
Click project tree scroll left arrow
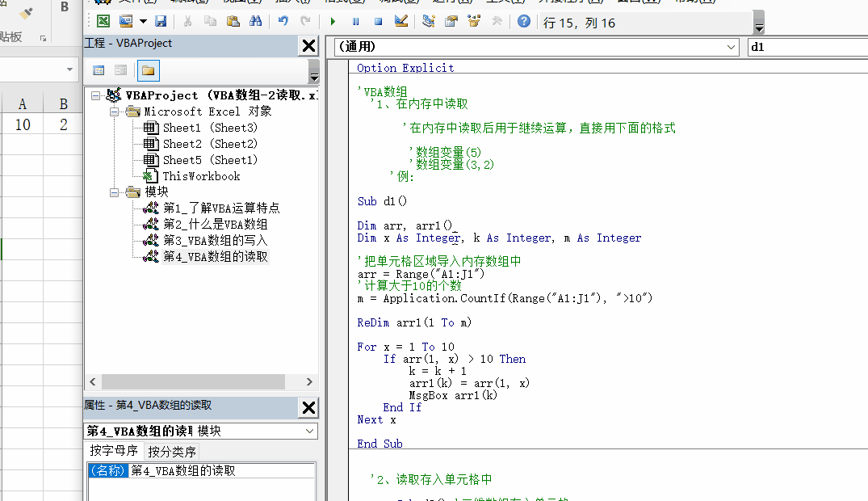click(x=92, y=382)
